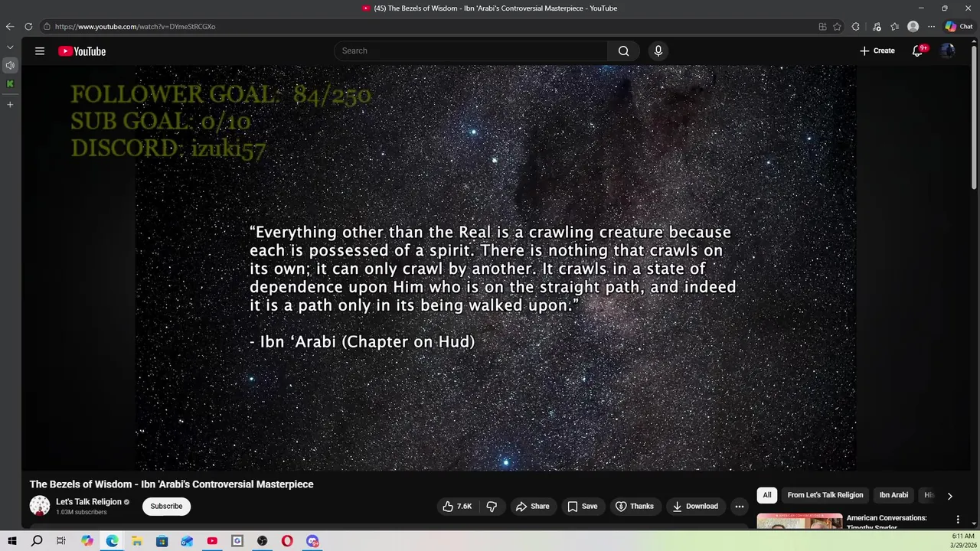980x551 pixels.
Task: Add this page to favorites star
Action: click(837, 27)
